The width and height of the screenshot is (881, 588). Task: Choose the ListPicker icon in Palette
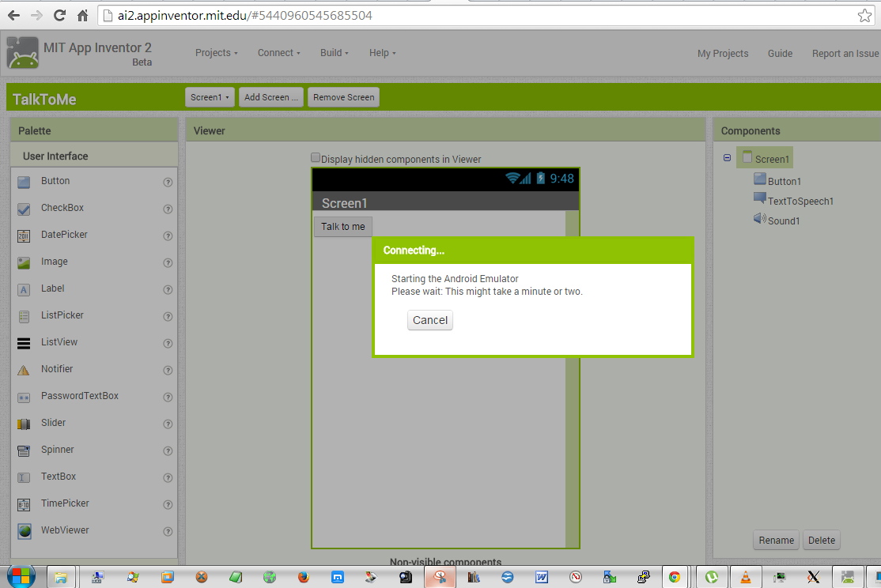pos(24,317)
